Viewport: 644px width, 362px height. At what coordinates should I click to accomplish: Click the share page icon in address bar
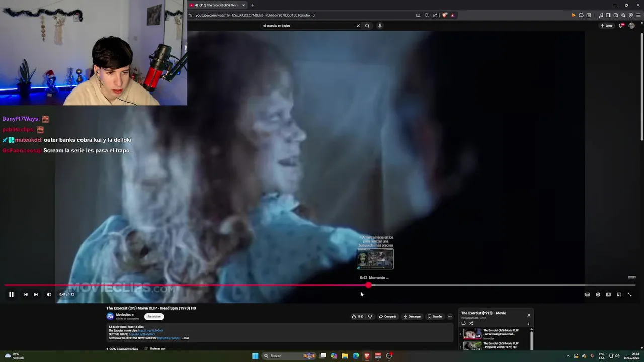(x=435, y=15)
